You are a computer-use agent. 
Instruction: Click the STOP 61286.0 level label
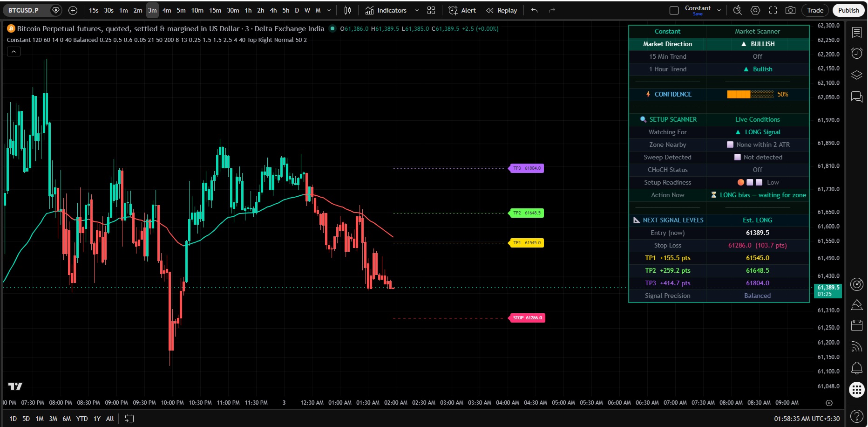528,318
